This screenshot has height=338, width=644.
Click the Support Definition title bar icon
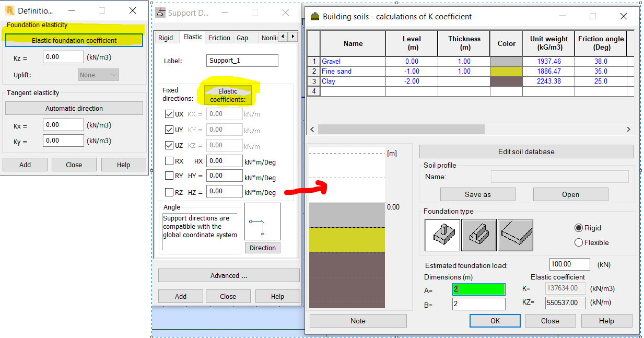(160, 13)
